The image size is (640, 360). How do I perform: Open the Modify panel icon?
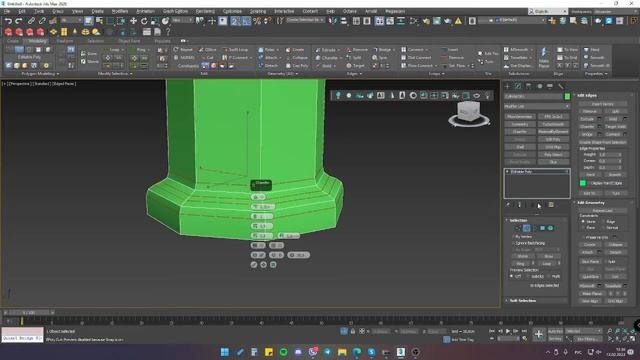click(x=518, y=86)
